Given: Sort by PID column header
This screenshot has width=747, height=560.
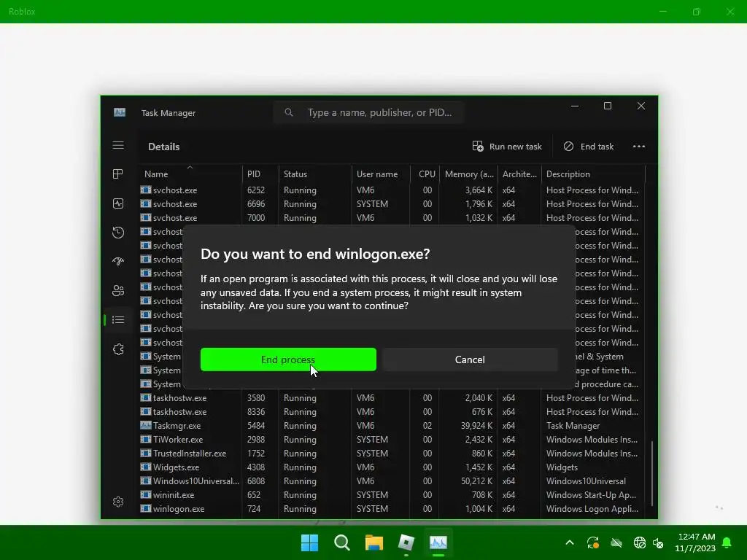Looking at the screenshot, I should click(260, 174).
